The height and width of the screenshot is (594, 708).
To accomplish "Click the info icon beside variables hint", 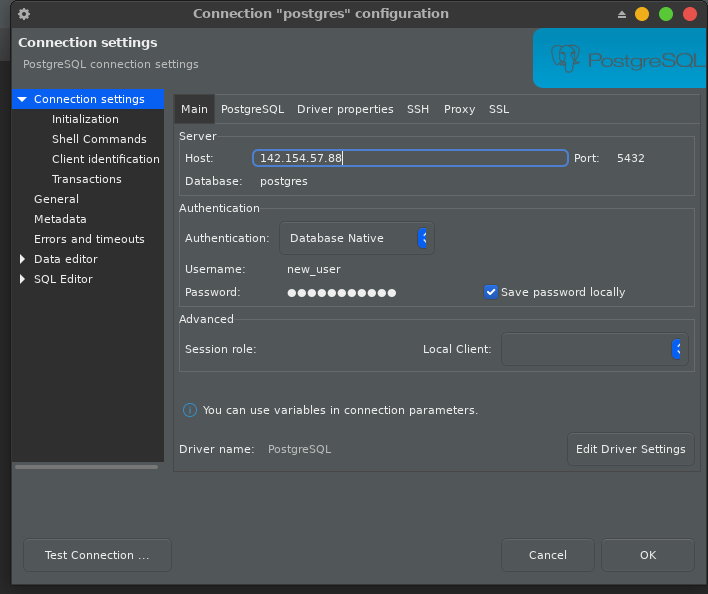I will [189, 410].
